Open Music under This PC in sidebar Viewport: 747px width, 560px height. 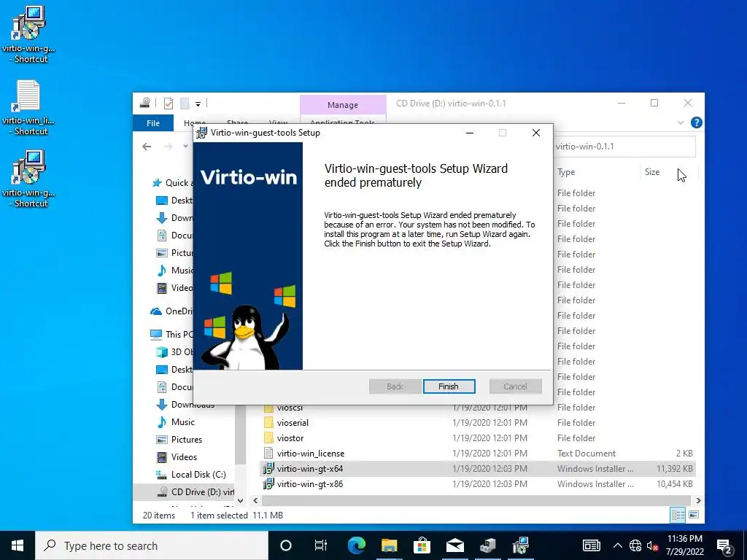pyautogui.click(x=183, y=422)
